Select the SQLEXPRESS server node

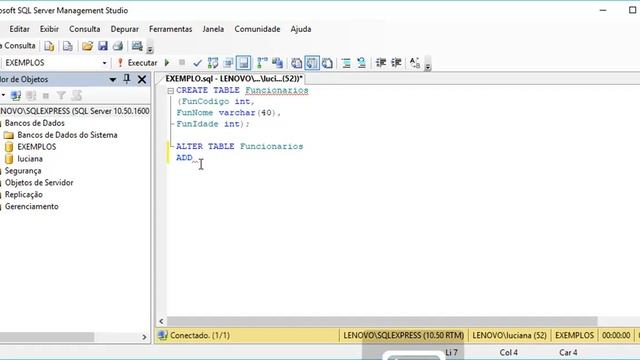point(75,111)
